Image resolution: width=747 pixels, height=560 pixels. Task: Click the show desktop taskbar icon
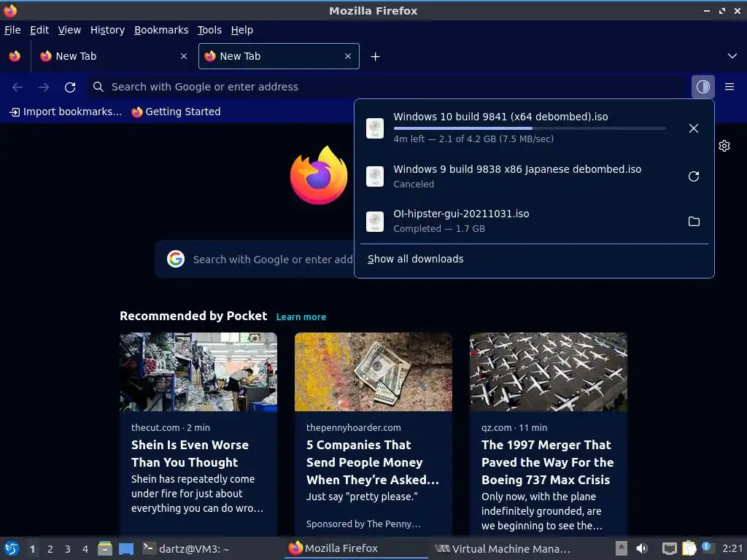pyautogui.click(x=126, y=548)
